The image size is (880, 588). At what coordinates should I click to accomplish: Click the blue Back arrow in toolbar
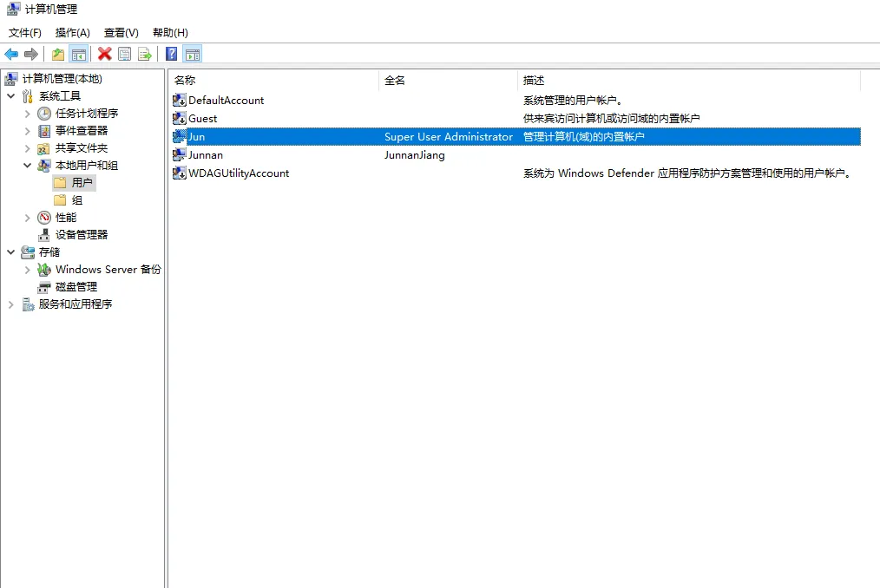[x=11, y=55]
